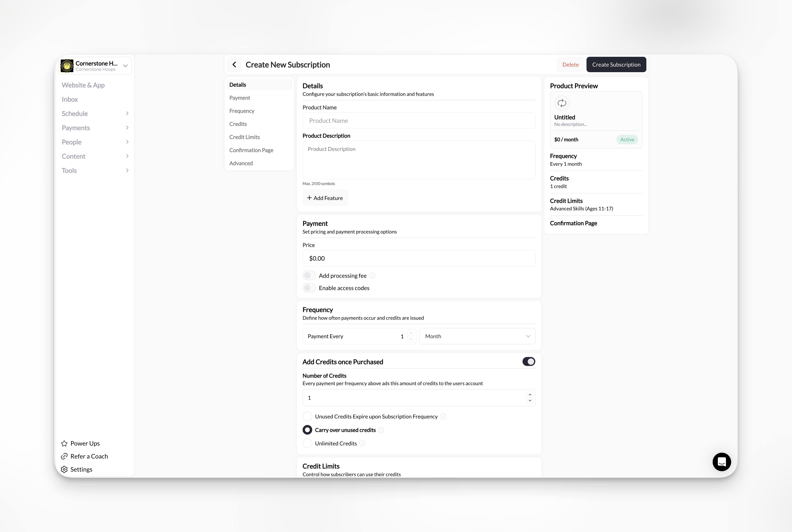Click the Delete button
Viewport: 792px width, 532px height.
click(x=570, y=64)
